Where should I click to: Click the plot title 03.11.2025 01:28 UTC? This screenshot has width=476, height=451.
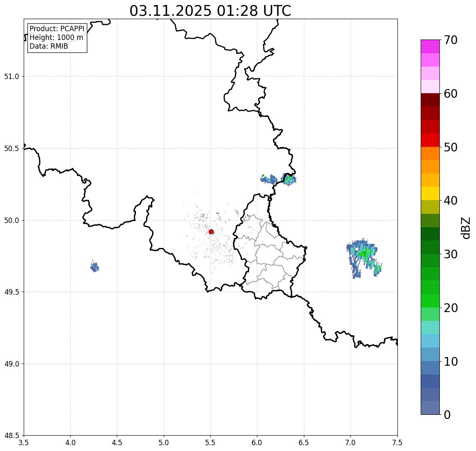[x=210, y=11]
